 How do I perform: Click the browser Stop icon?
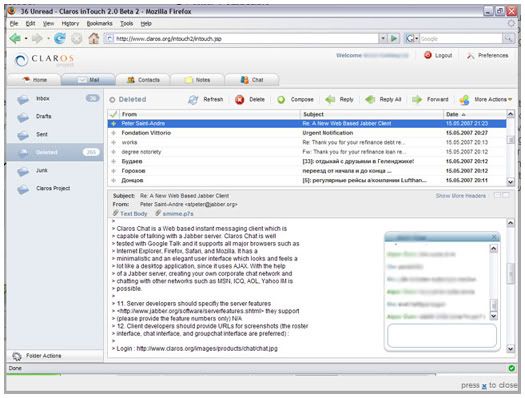tap(77, 38)
